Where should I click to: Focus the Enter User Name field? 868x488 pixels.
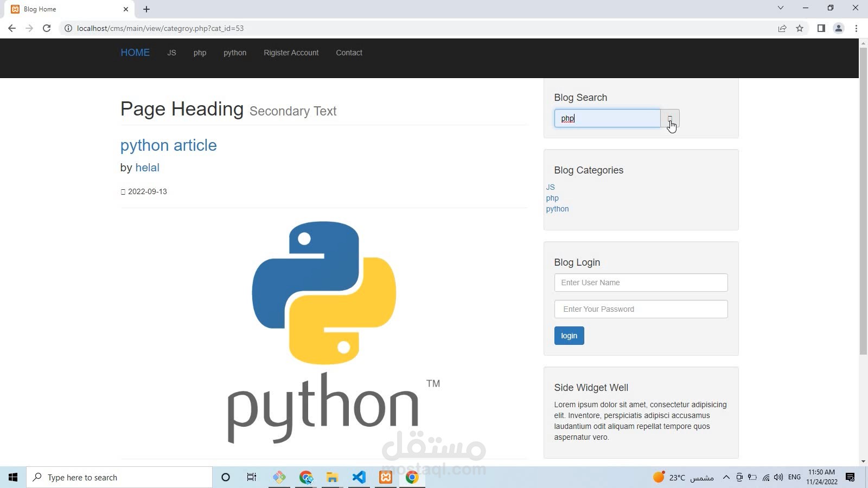[641, 282]
